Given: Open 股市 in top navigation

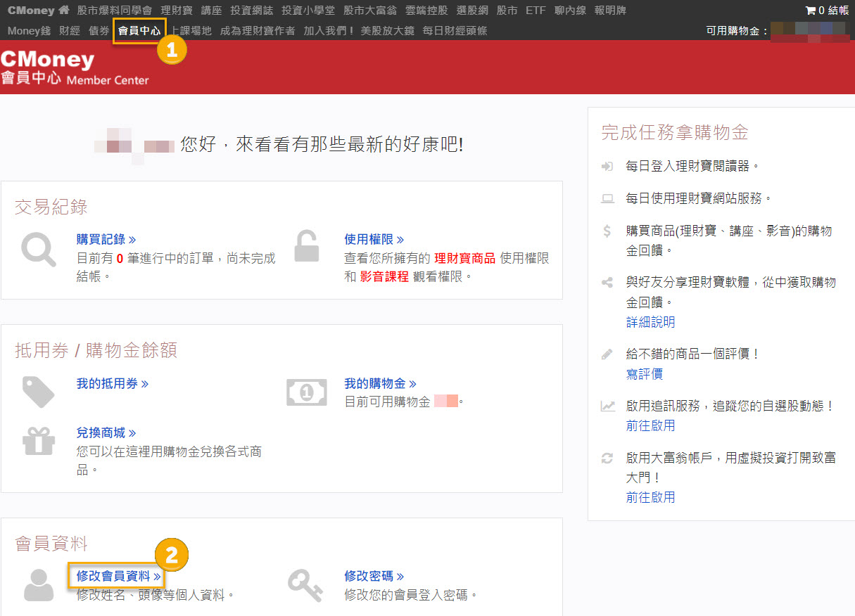Looking at the screenshot, I should tap(507, 11).
